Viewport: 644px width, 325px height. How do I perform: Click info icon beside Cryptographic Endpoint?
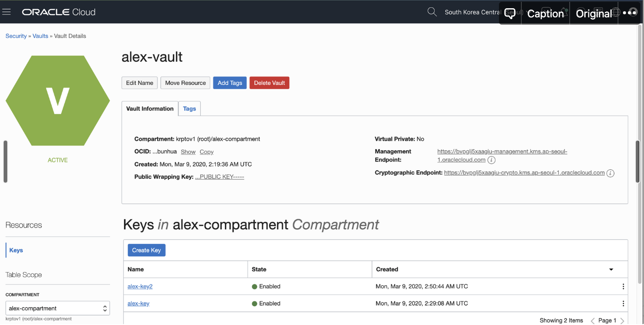610,173
